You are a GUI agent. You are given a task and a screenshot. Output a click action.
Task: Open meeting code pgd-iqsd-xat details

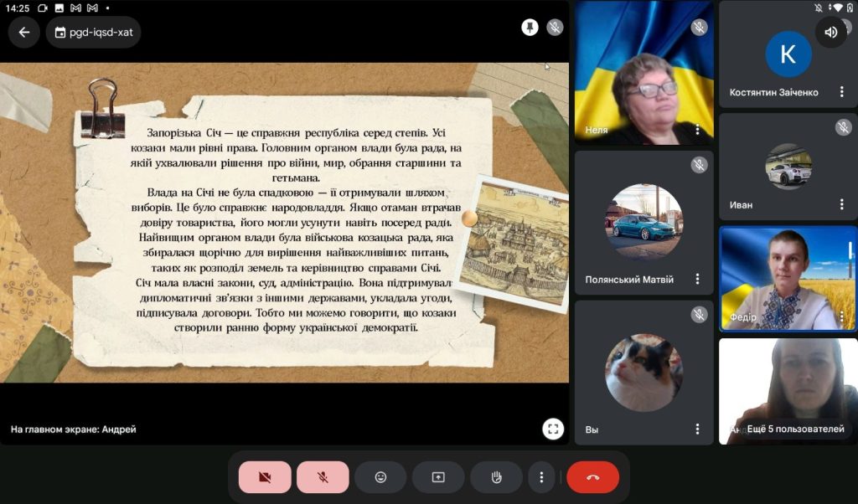pos(93,33)
